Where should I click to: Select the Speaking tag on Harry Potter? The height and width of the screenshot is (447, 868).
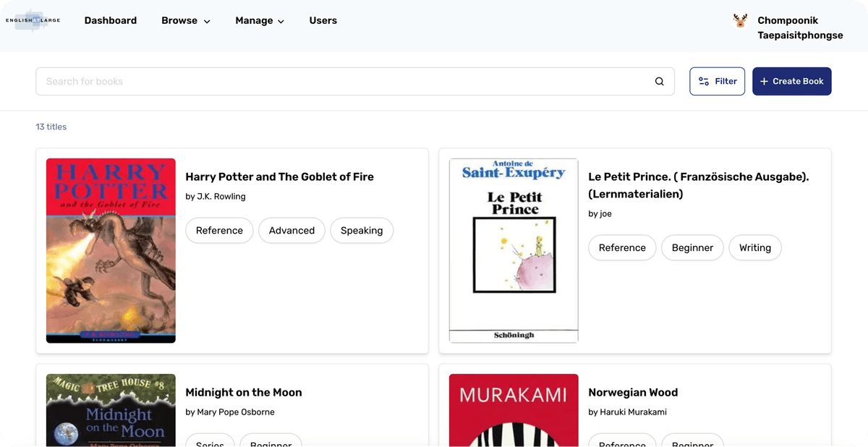(362, 231)
